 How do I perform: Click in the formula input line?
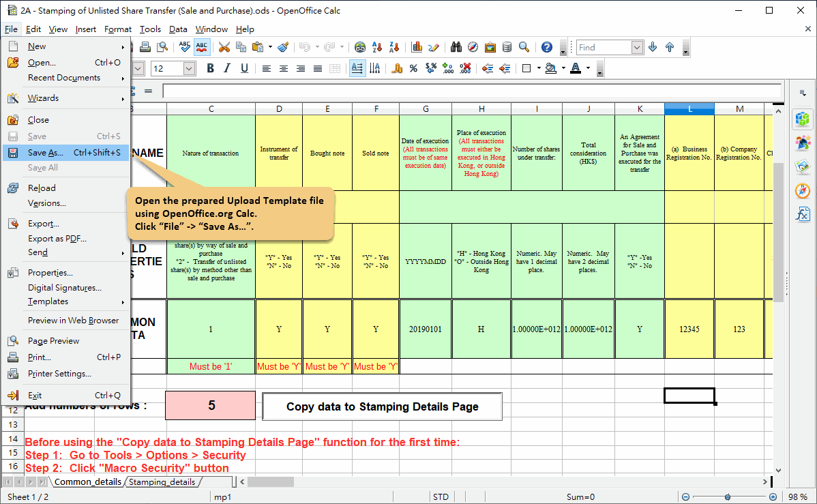tap(471, 91)
